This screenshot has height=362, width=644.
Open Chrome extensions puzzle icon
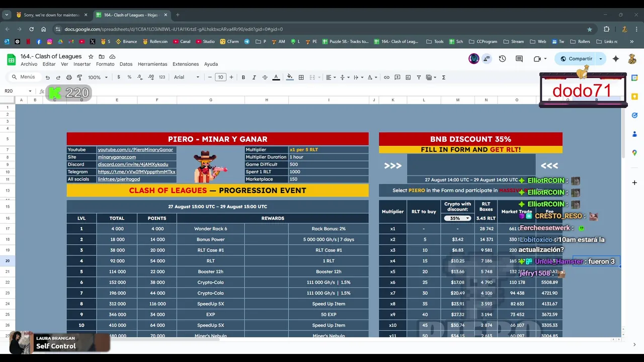[607, 29]
